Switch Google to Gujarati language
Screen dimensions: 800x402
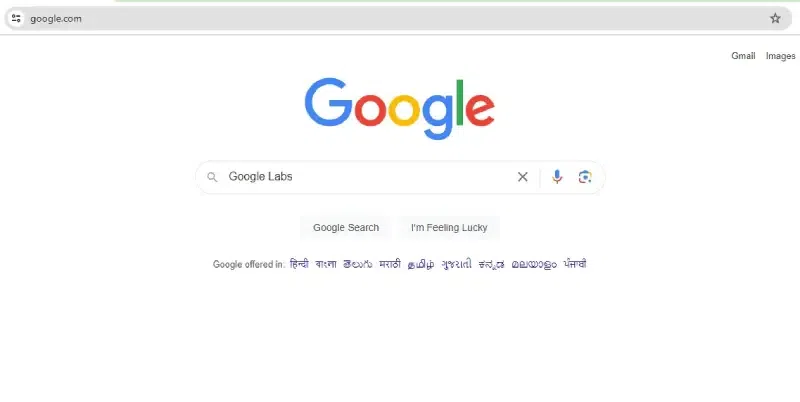[457, 264]
